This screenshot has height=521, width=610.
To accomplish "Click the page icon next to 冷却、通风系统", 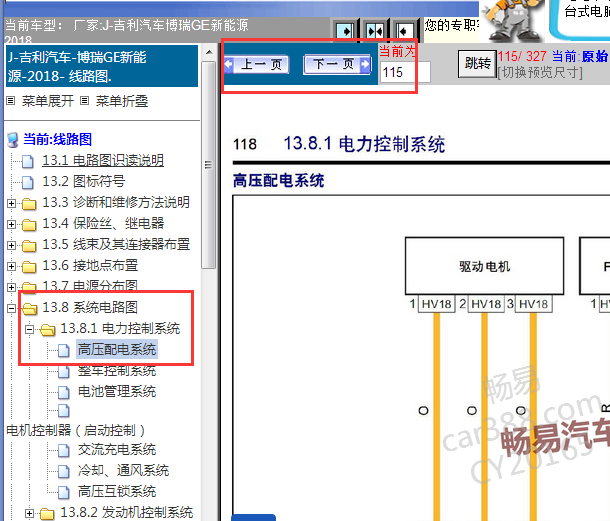I will pyautogui.click(x=63, y=472).
